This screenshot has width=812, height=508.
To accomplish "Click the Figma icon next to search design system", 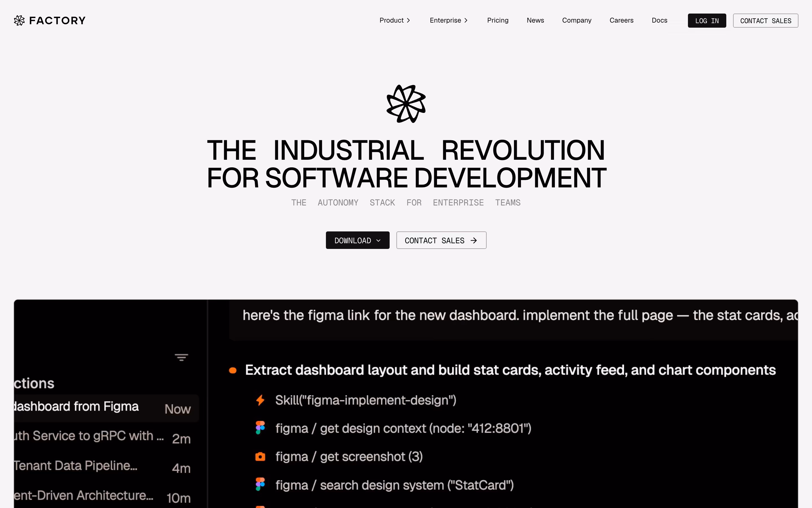I will coord(261,485).
